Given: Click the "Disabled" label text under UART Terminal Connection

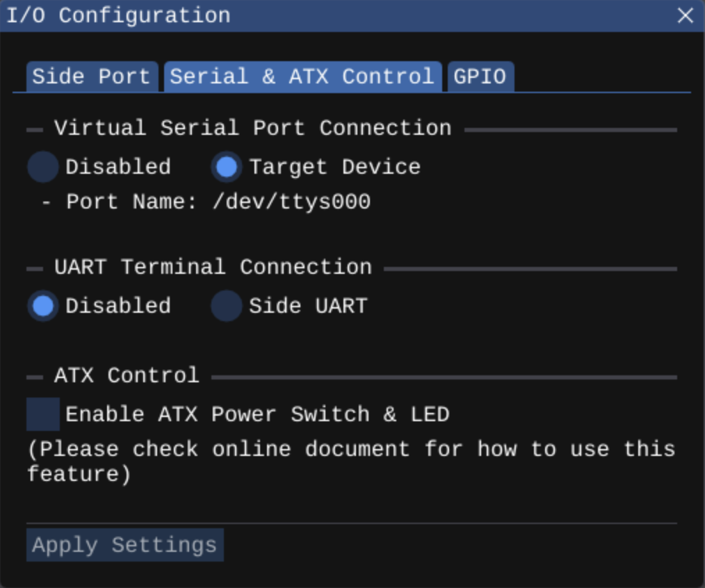Looking at the screenshot, I should pyautogui.click(x=117, y=307).
